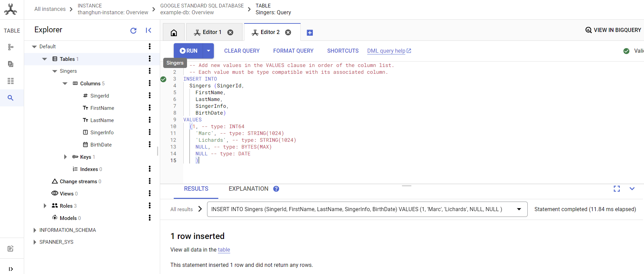Click VIEW IN BIGQUERY
Image resolution: width=644 pixels, height=274 pixels.
coord(613,30)
